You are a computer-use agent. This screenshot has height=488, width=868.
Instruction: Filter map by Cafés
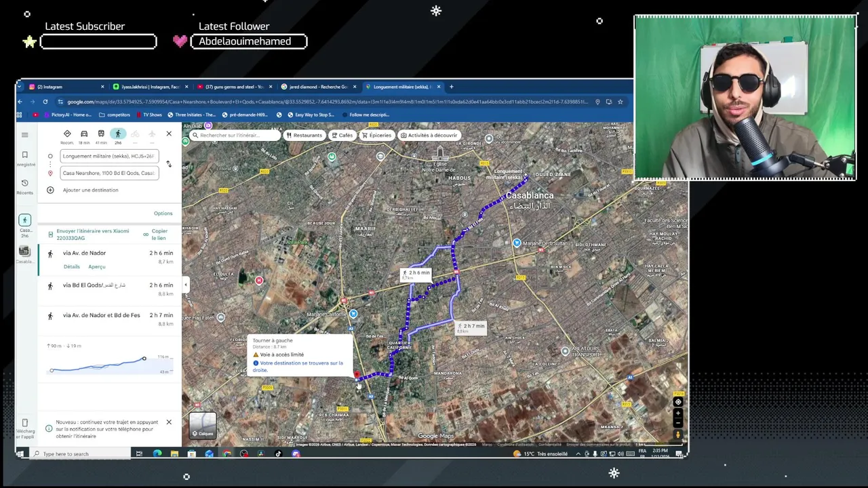(342, 135)
